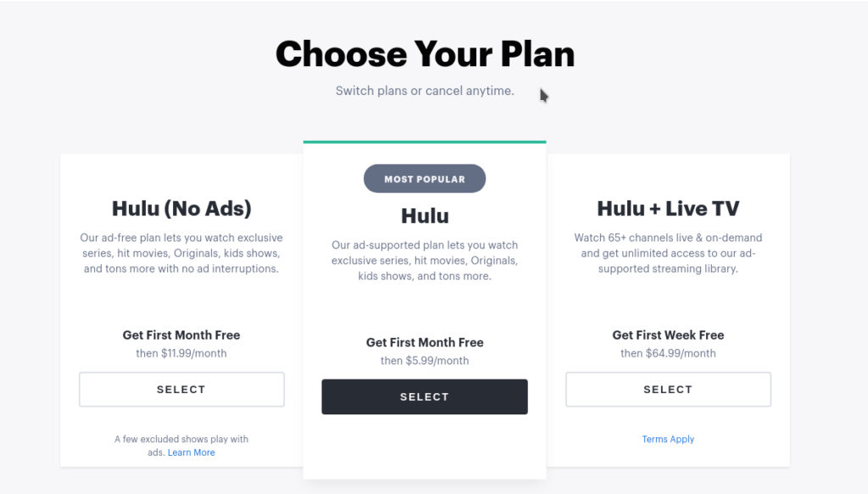868x494 pixels.
Task: Click Get First Week Free text
Action: [668, 335]
